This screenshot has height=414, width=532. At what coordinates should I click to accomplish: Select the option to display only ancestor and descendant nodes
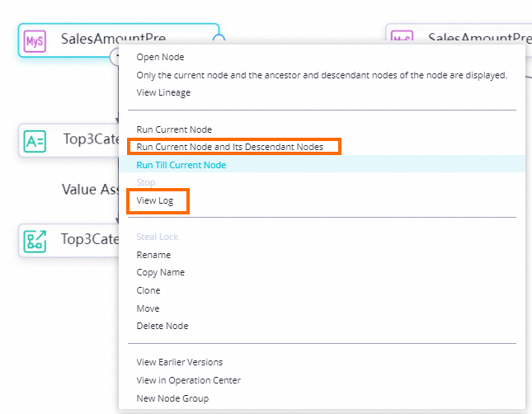tap(322, 75)
